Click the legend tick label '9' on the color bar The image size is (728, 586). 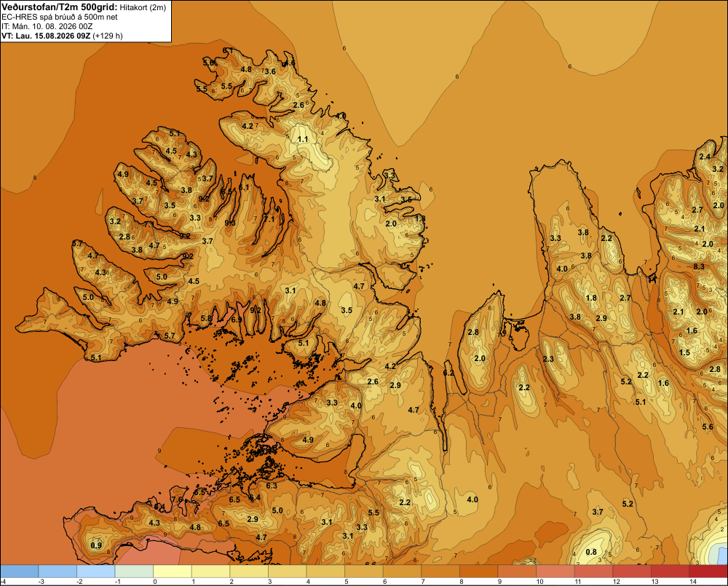[499, 582]
